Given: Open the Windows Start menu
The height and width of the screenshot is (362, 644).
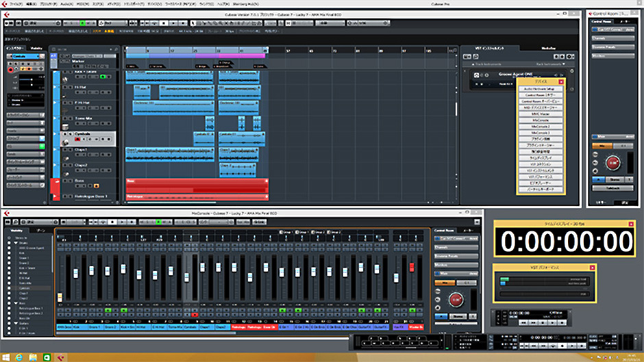Looking at the screenshot, I should pos(5,357).
